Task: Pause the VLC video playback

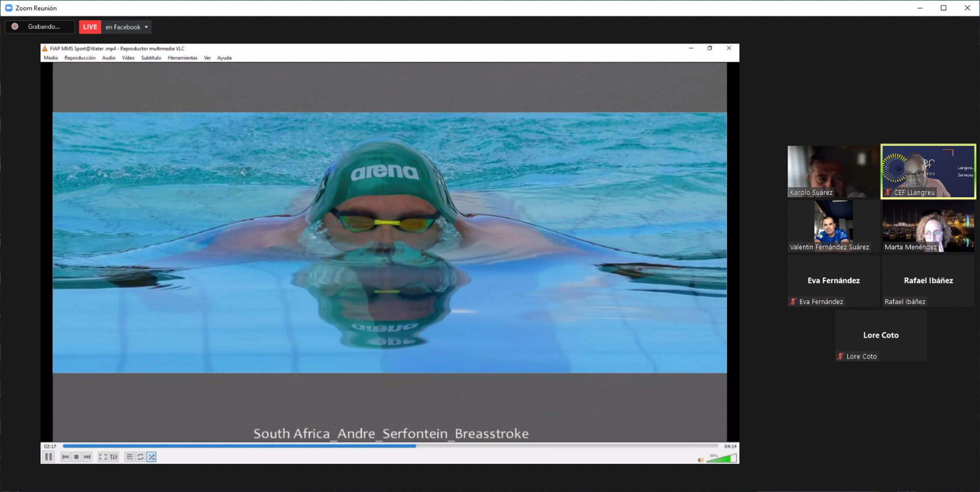Action: pos(49,457)
